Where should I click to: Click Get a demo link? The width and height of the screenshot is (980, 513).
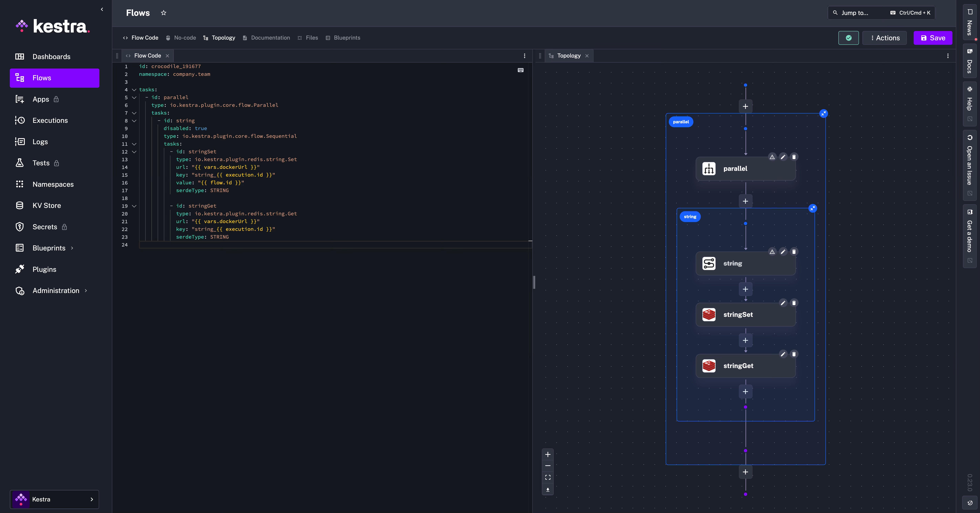pyautogui.click(x=969, y=236)
